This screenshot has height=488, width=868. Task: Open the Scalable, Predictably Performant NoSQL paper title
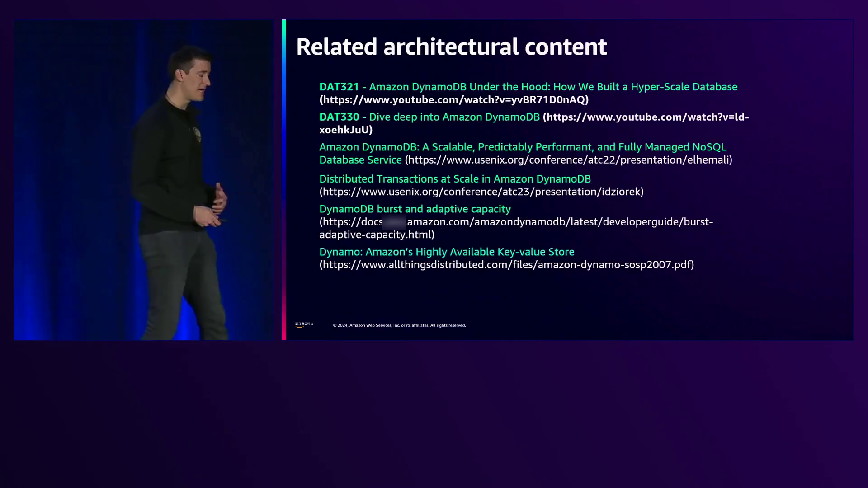point(523,153)
